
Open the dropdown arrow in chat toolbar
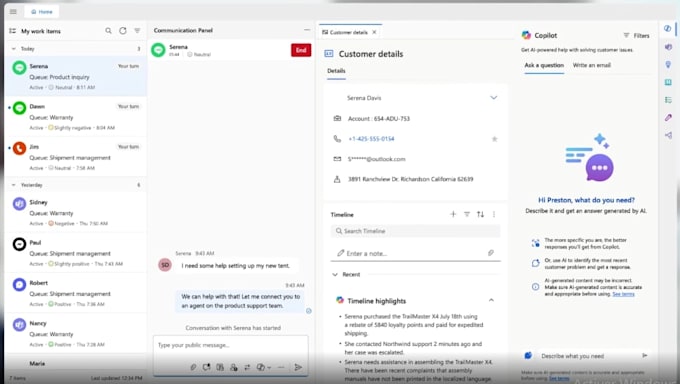tap(269, 368)
